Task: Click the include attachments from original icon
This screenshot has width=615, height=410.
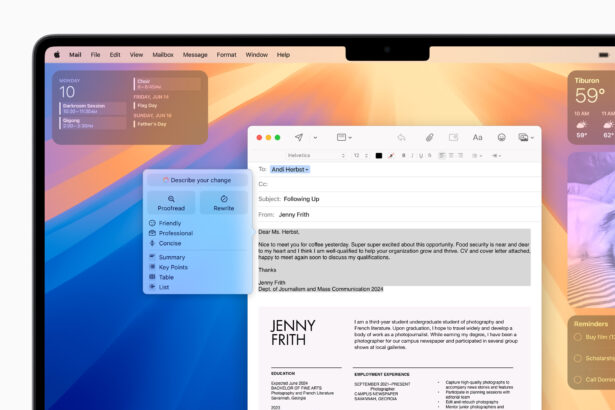Action: pyautogui.click(x=453, y=137)
